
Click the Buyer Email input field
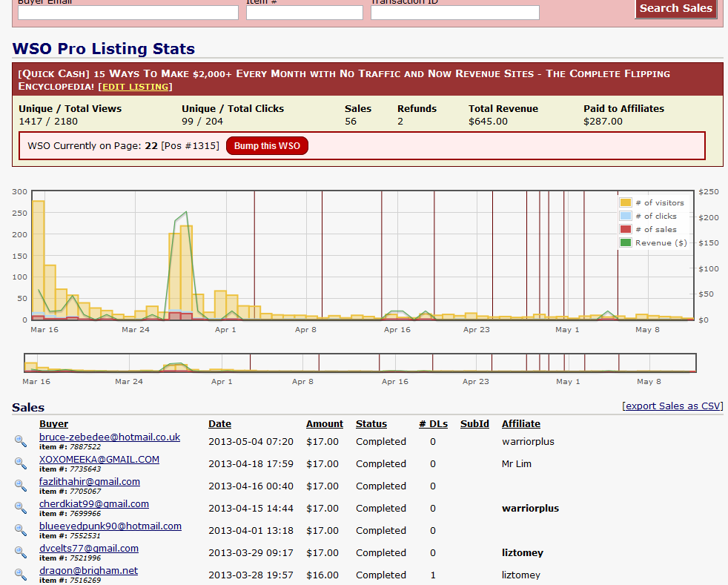coord(128,13)
